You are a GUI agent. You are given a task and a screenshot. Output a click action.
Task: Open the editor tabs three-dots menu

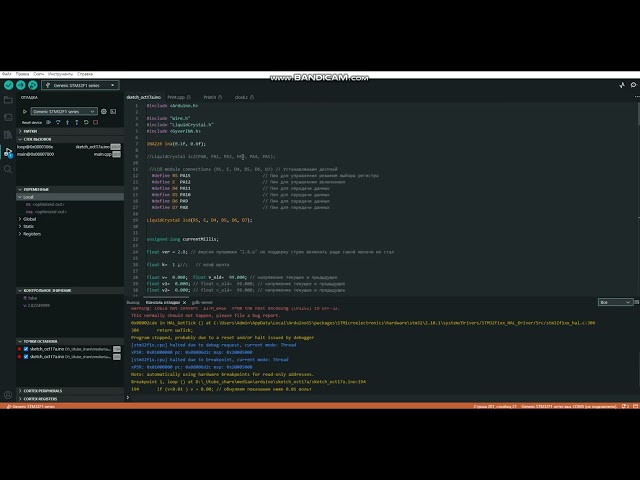coord(637,97)
